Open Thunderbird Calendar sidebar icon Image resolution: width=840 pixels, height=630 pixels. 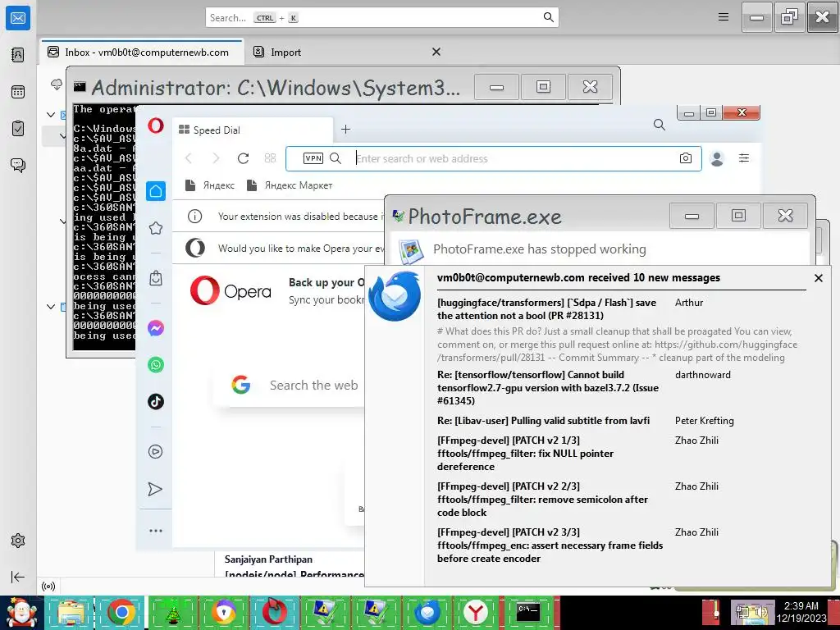click(18, 92)
